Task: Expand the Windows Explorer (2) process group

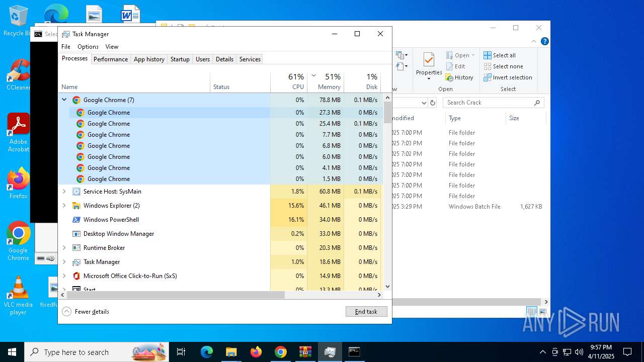Action: click(64, 206)
